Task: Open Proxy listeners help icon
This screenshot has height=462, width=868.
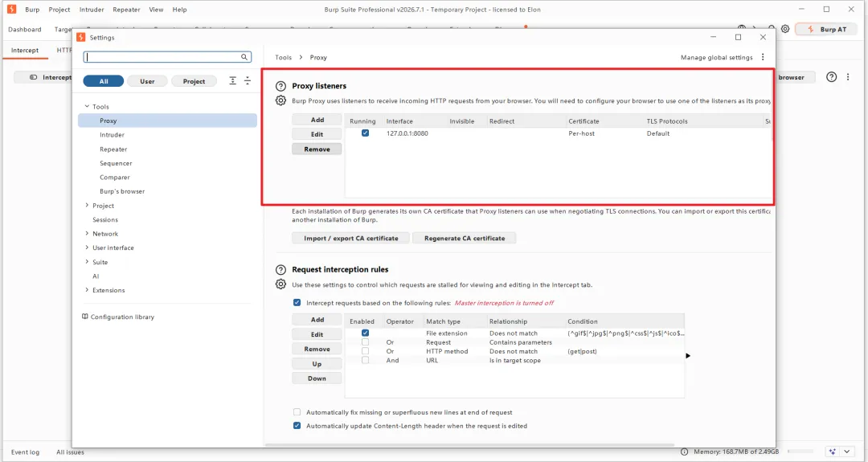Action: (280, 86)
